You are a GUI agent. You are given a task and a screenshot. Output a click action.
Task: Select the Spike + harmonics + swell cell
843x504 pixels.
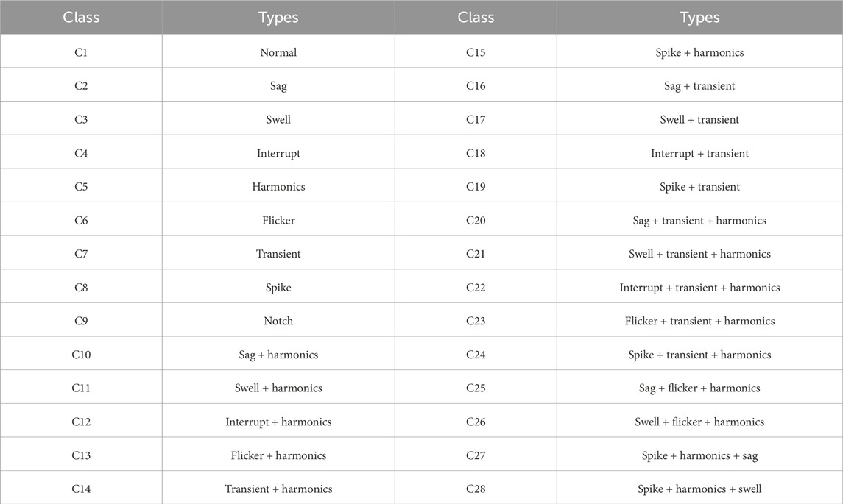click(699, 489)
